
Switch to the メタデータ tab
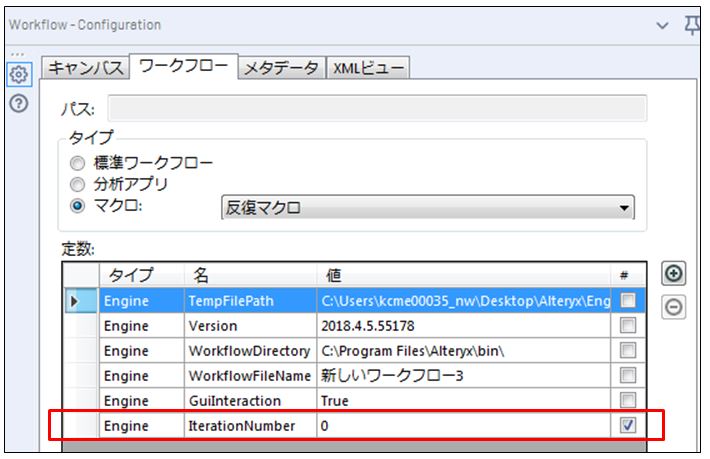click(282, 67)
